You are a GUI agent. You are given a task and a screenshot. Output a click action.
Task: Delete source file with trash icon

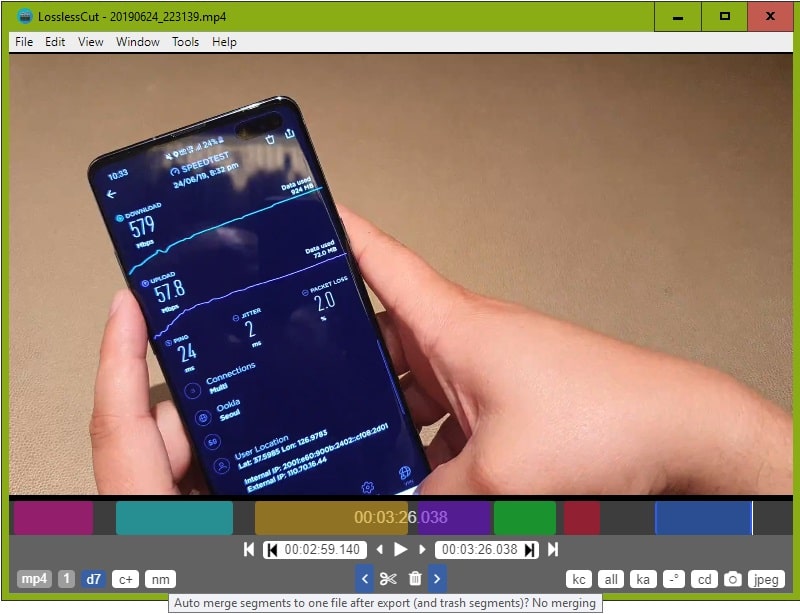click(x=415, y=579)
